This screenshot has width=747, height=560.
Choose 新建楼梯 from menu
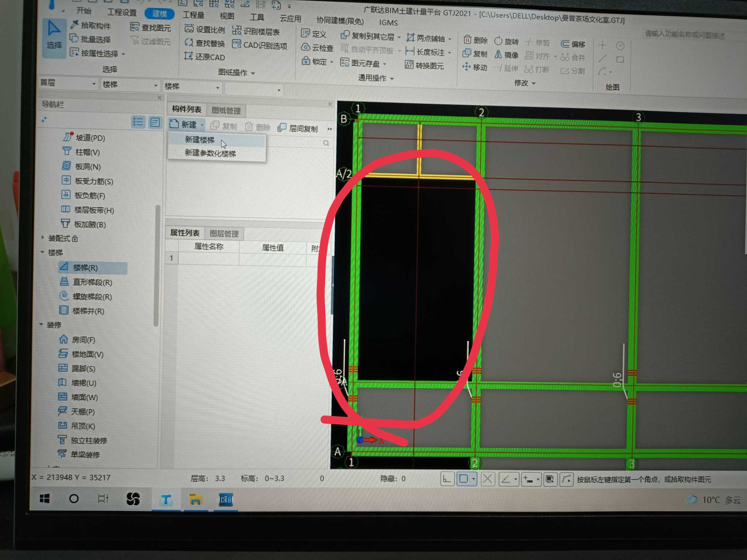[217, 140]
